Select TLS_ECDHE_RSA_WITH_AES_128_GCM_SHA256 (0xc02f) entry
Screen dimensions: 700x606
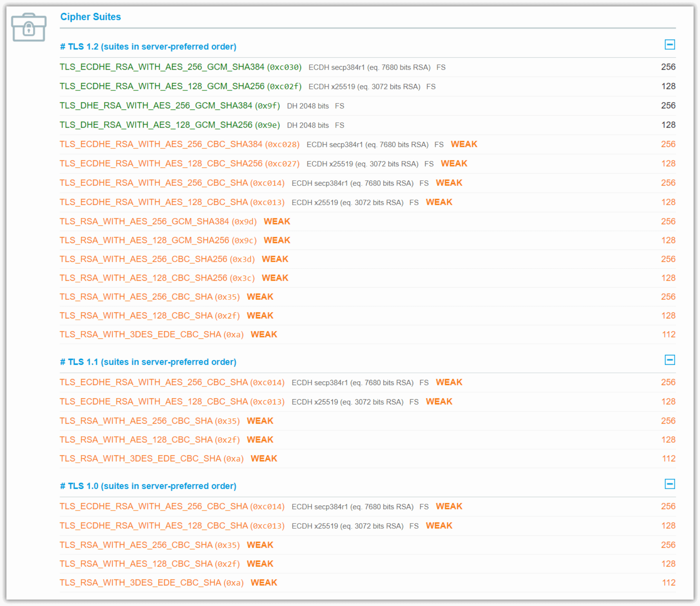(181, 86)
